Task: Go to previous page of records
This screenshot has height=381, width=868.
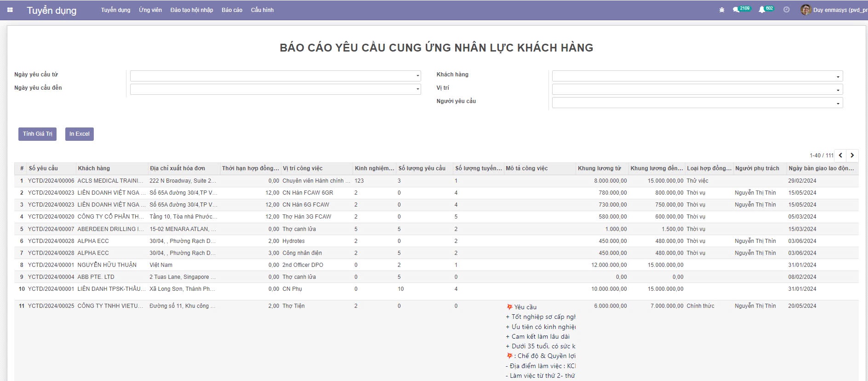Action: 840,156
